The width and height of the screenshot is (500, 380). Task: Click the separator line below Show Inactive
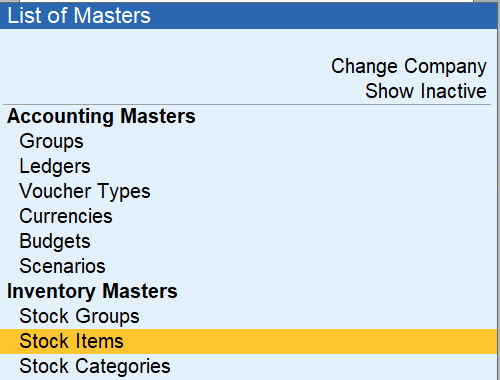(247, 105)
